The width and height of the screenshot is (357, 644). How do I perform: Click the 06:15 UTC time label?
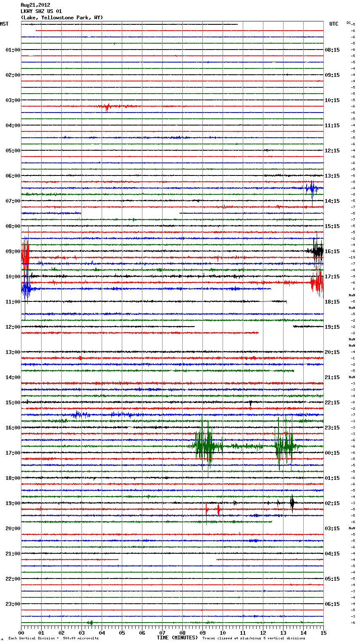pos(332,604)
